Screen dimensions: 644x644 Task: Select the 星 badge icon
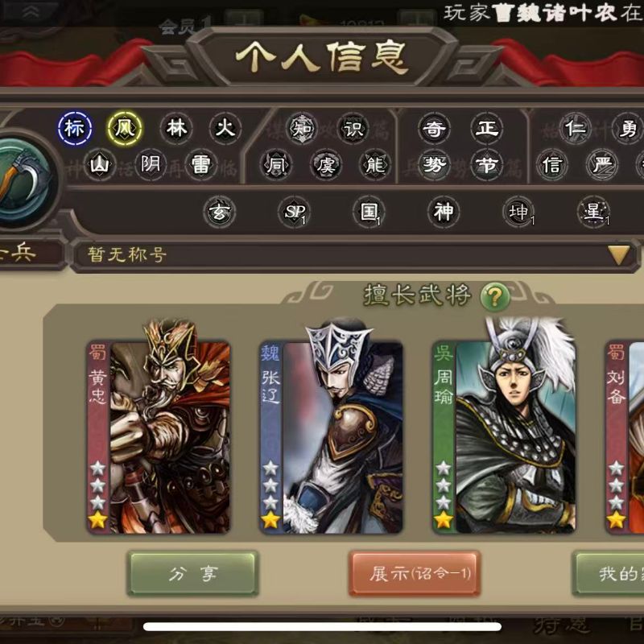pyautogui.click(x=593, y=212)
